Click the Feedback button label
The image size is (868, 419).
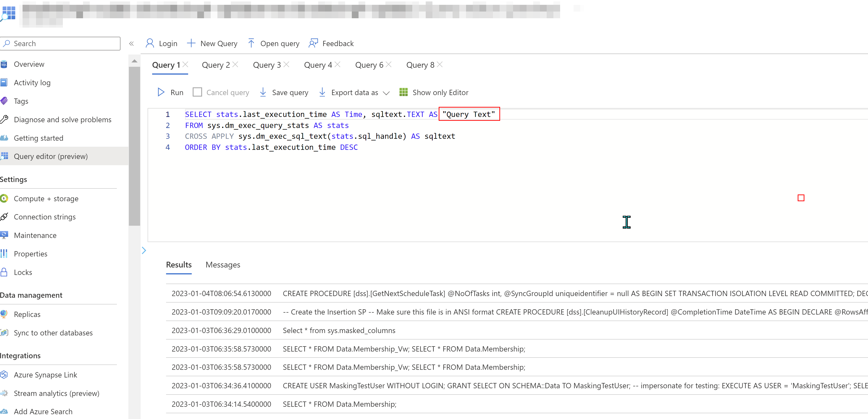click(338, 43)
